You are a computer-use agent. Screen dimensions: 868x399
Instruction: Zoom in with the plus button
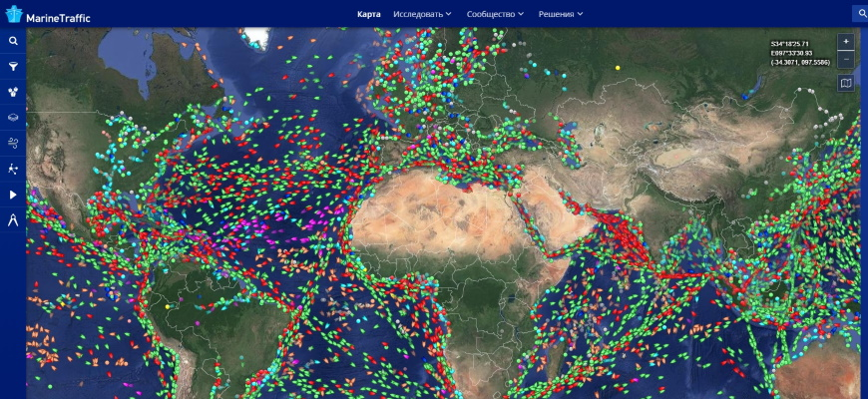point(846,42)
